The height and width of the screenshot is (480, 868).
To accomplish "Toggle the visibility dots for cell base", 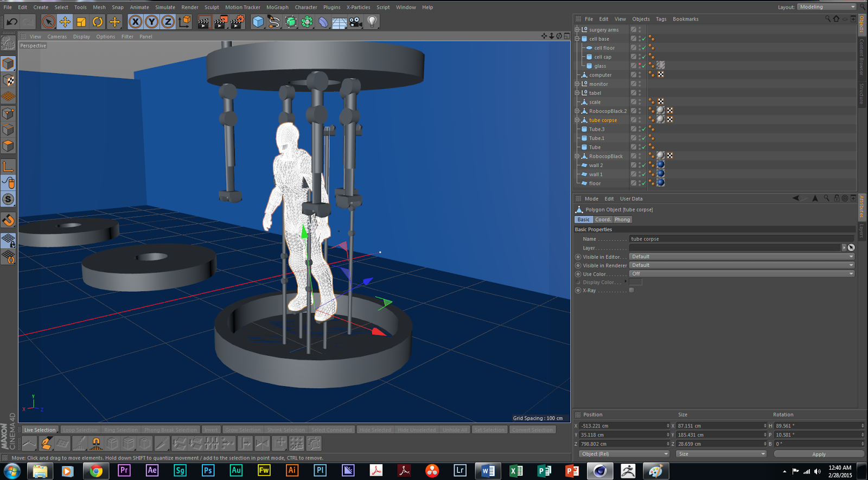I will (x=640, y=39).
